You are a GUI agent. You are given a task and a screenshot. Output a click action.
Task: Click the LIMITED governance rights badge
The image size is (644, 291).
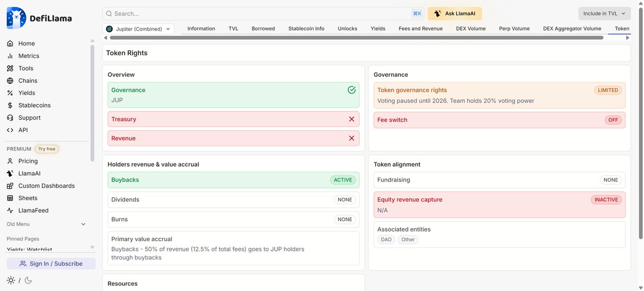608,90
